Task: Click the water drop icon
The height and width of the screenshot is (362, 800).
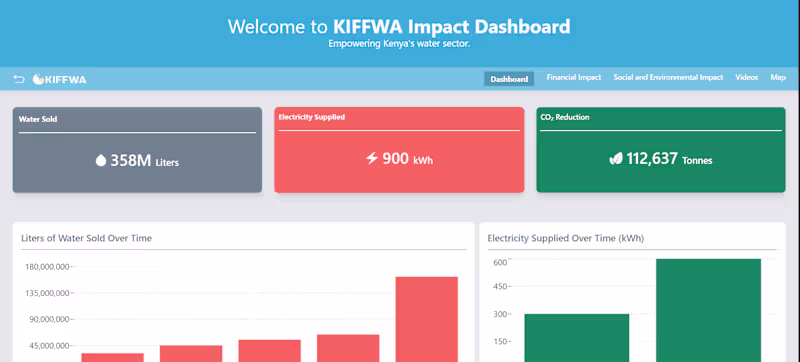Action: point(101,161)
